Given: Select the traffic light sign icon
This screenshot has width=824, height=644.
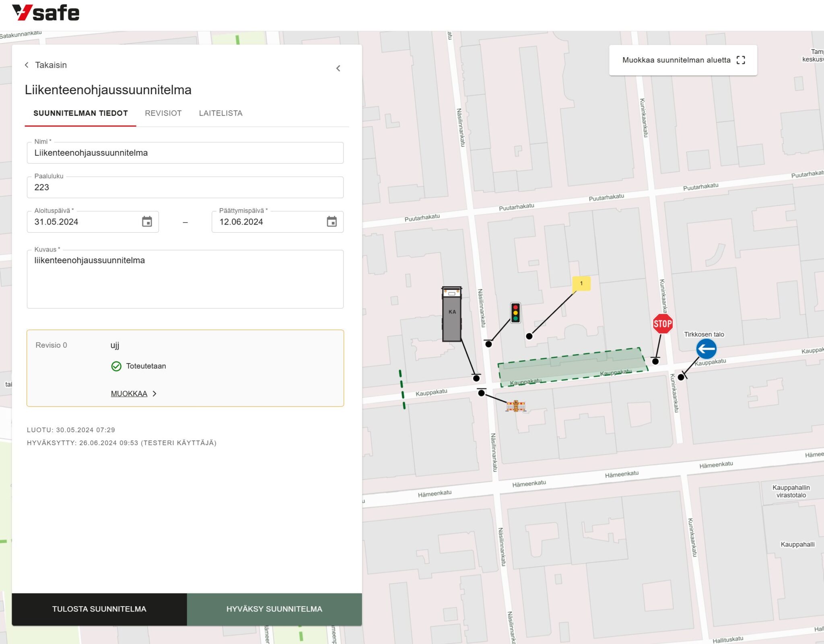Looking at the screenshot, I should click(x=515, y=313).
